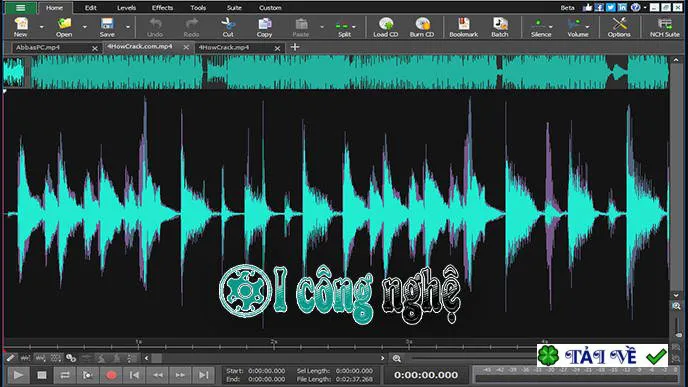Click the chain link icon below waveform

coord(71,358)
